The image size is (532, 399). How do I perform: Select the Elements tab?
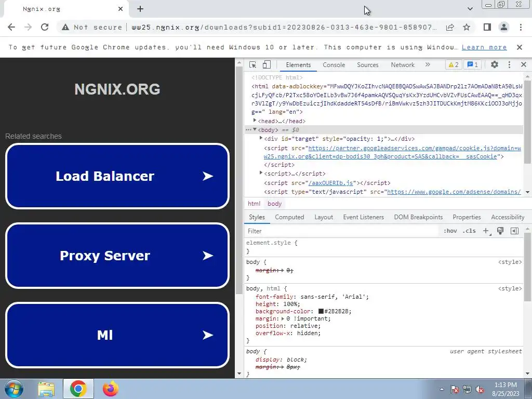point(298,65)
